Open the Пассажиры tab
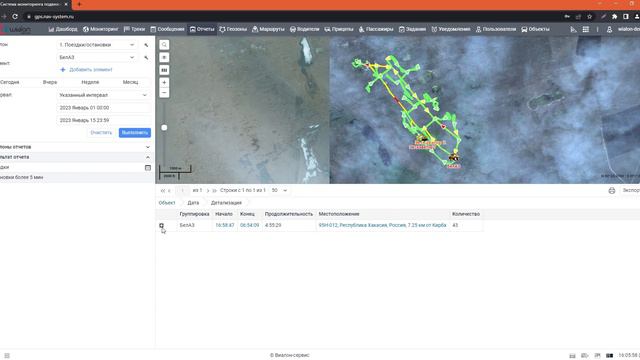The width and height of the screenshot is (640, 360). [376, 29]
